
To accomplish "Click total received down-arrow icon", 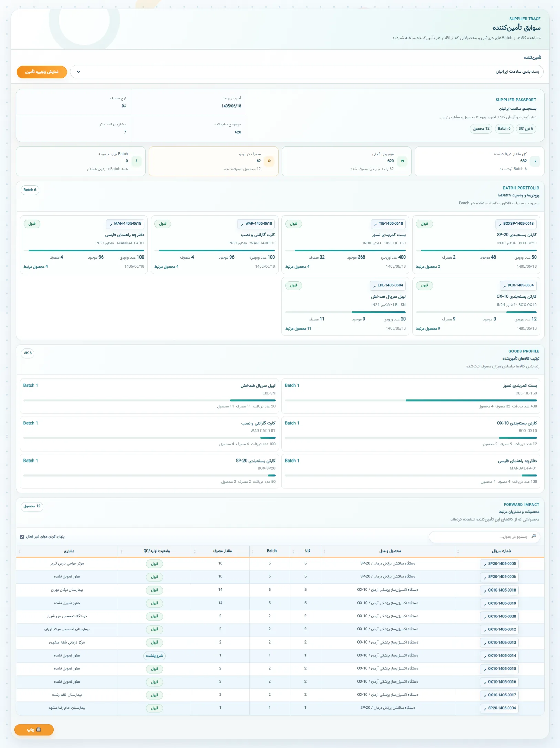I will coord(535,161).
